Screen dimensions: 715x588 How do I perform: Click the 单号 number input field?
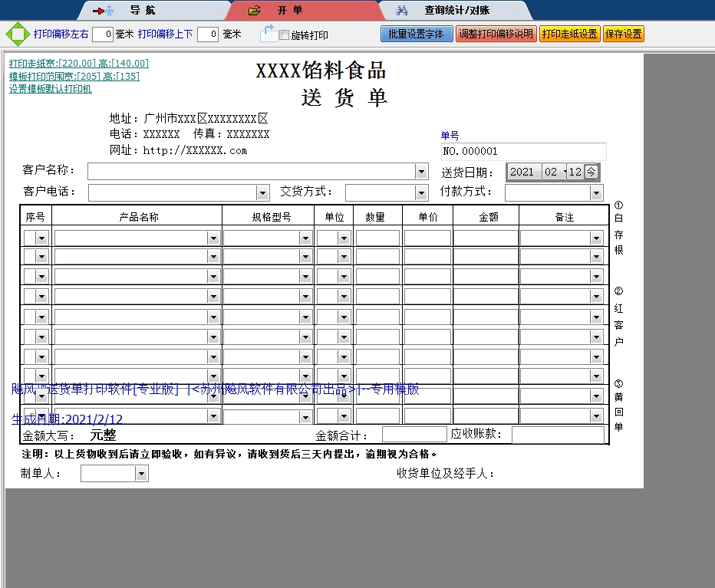click(523, 152)
